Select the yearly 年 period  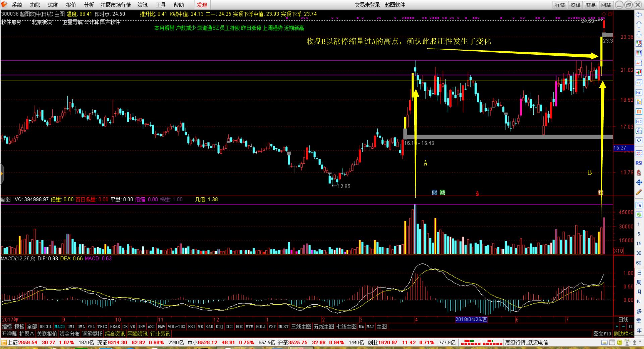pyautogui.click(x=639, y=330)
